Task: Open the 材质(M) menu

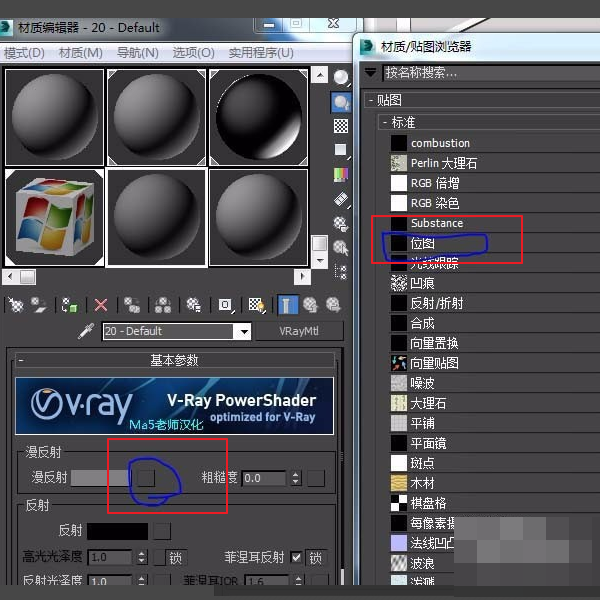Action: [80, 53]
